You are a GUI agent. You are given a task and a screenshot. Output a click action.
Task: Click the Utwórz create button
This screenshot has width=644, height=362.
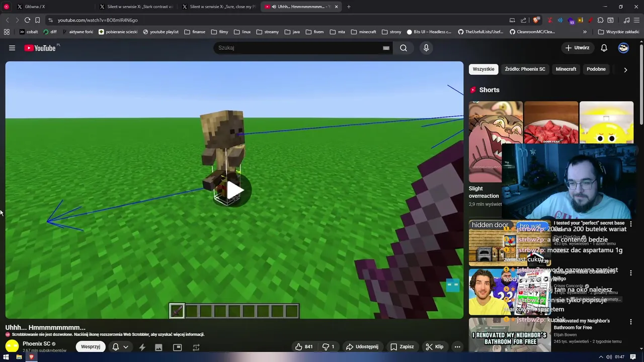click(577, 48)
